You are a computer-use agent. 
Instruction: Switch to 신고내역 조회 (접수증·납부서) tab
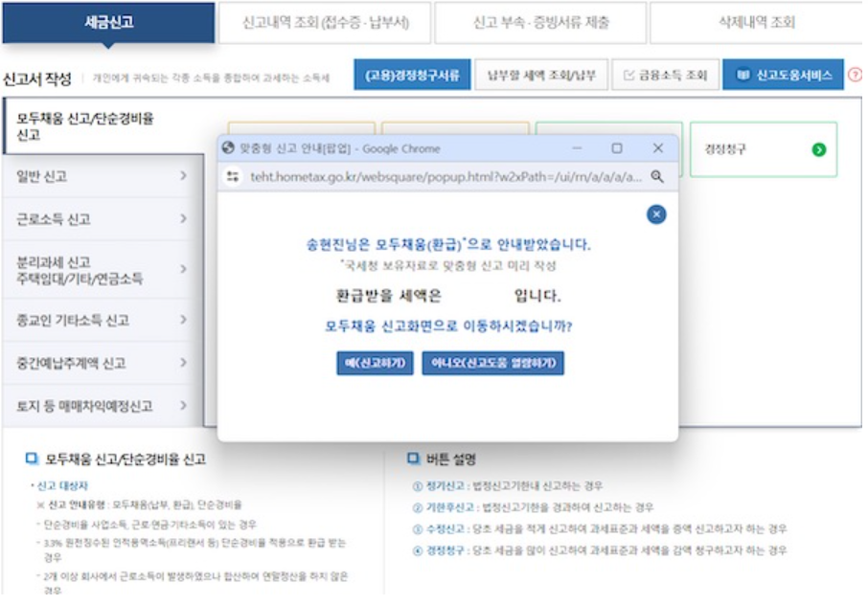(325, 23)
